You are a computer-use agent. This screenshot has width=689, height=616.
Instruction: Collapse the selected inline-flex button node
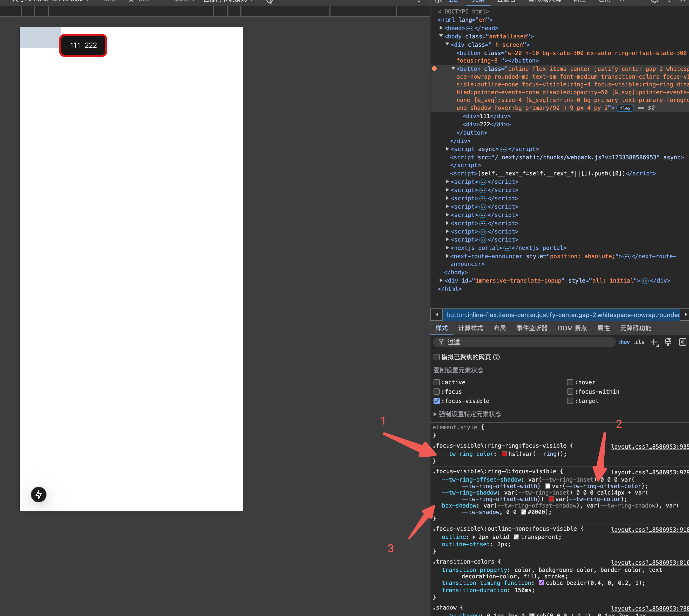tap(453, 69)
